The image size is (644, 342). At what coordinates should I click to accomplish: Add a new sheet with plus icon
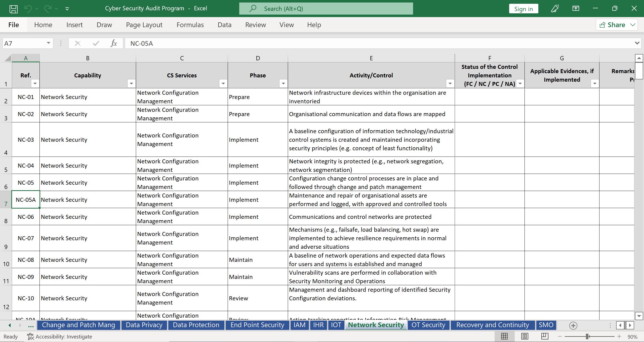point(573,325)
